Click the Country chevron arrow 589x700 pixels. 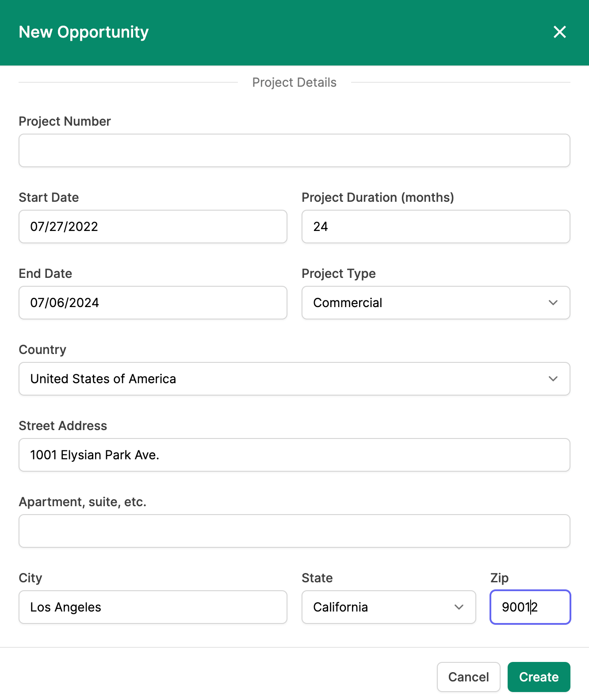(553, 379)
